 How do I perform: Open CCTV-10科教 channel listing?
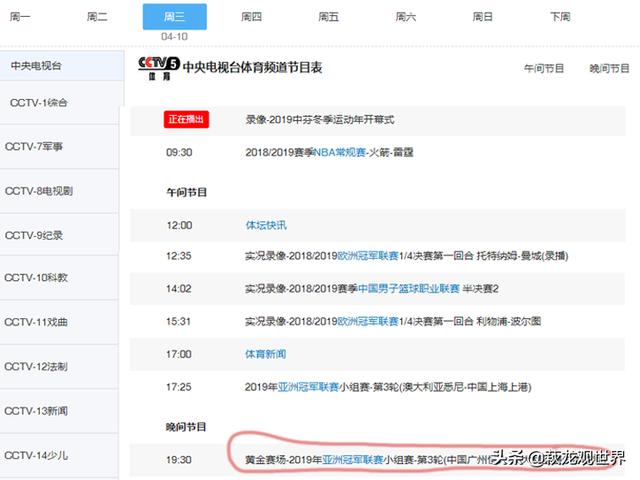(x=59, y=278)
